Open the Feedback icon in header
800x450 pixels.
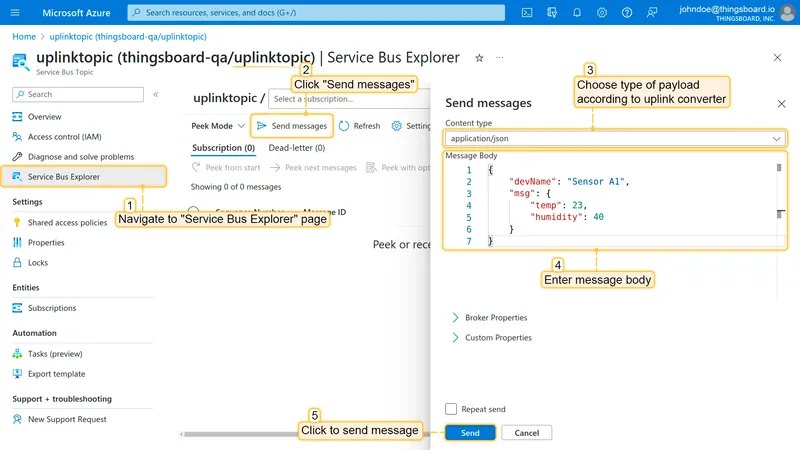(652, 13)
